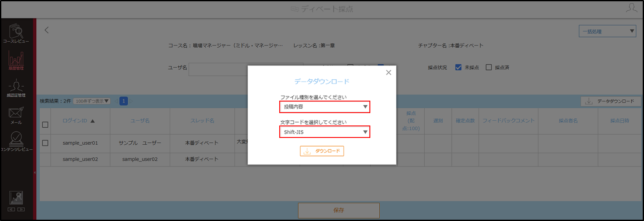The width and height of the screenshot is (644, 221).
Task: Sort by スレッド名 column header
Action: (202, 121)
